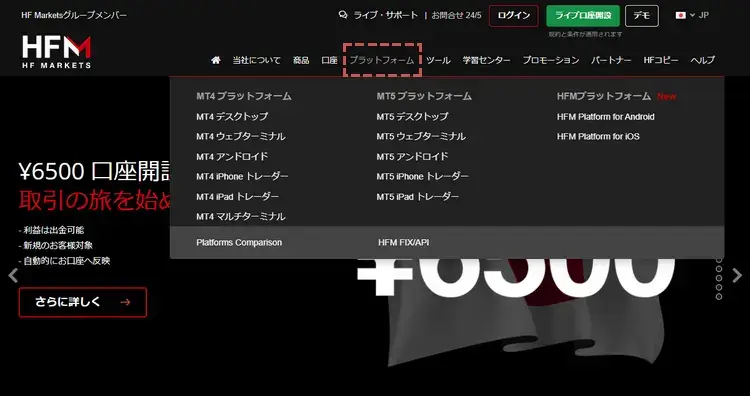Open the HFコピー menu
The width and height of the screenshot is (750, 396).
661,60
